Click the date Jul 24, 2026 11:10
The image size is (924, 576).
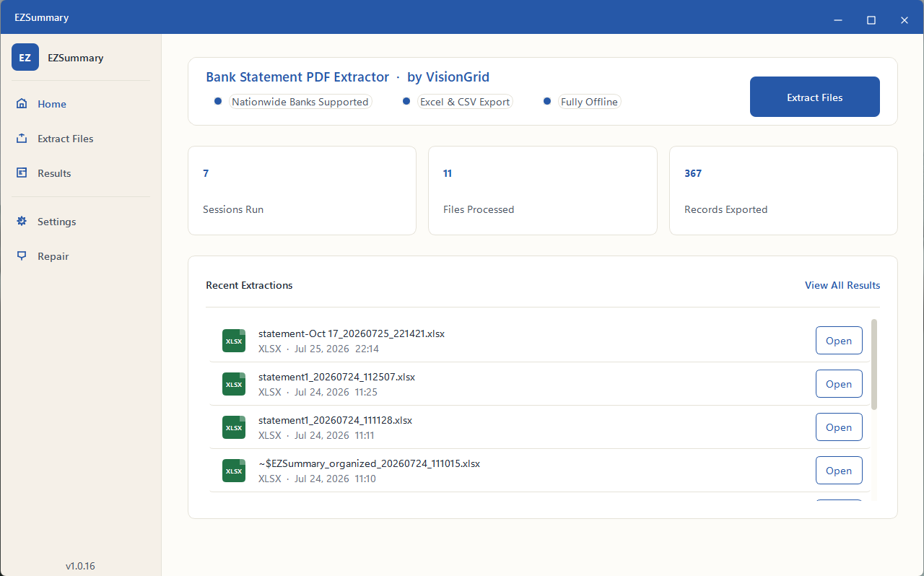pyautogui.click(x=335, y=479)
